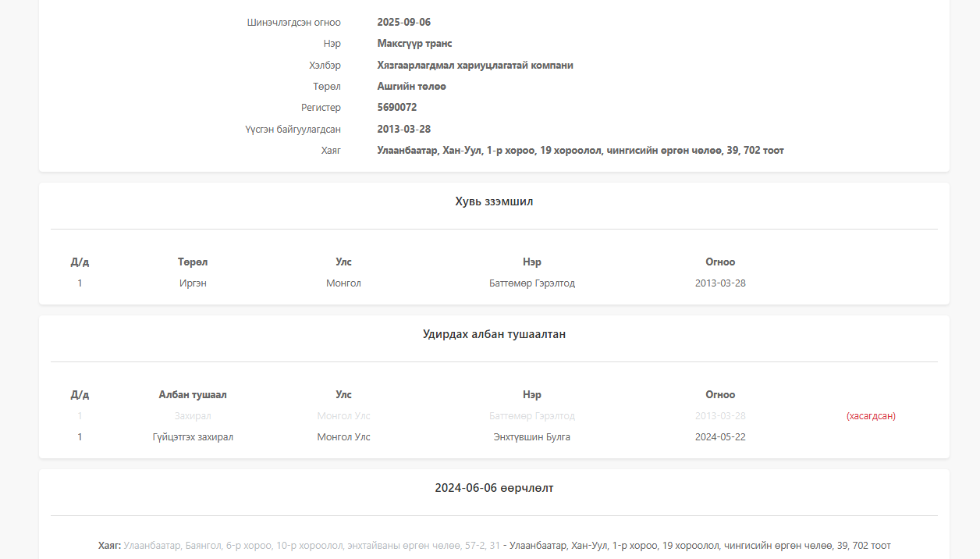Image resolution: width=980 pixels, height=559 pixels.
Task: Click the greyed-out Захирал position
Action: click(x=193, y=416)
